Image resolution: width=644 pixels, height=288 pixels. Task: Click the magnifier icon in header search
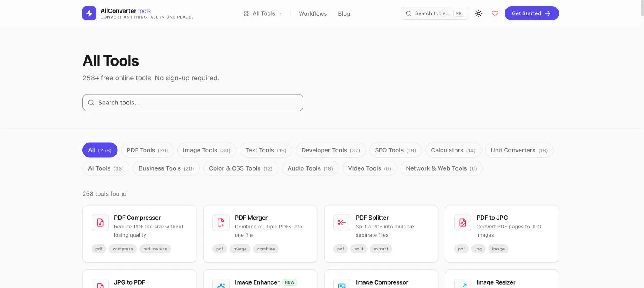tap(408, 13)
